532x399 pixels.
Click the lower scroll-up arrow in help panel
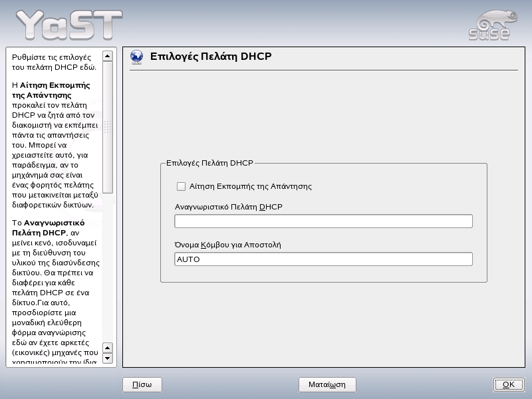click(x=108, y=348)
